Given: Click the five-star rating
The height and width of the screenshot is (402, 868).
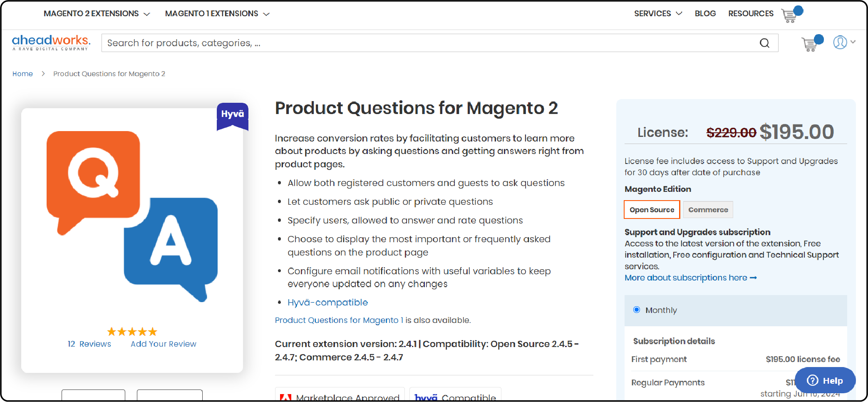Looking at the screenshot, I should click(132, 332).
